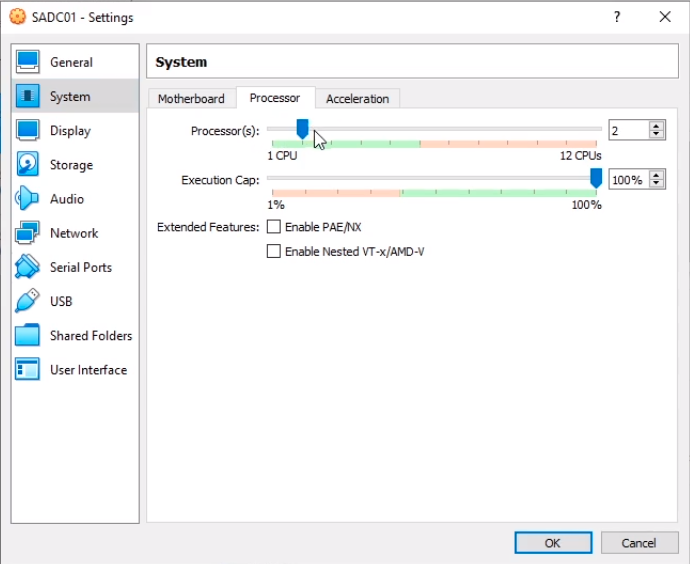The width and height of the screenshot is (690, 564).
Task: Decrease processor count with down arrow
Action: click(657, 134)
